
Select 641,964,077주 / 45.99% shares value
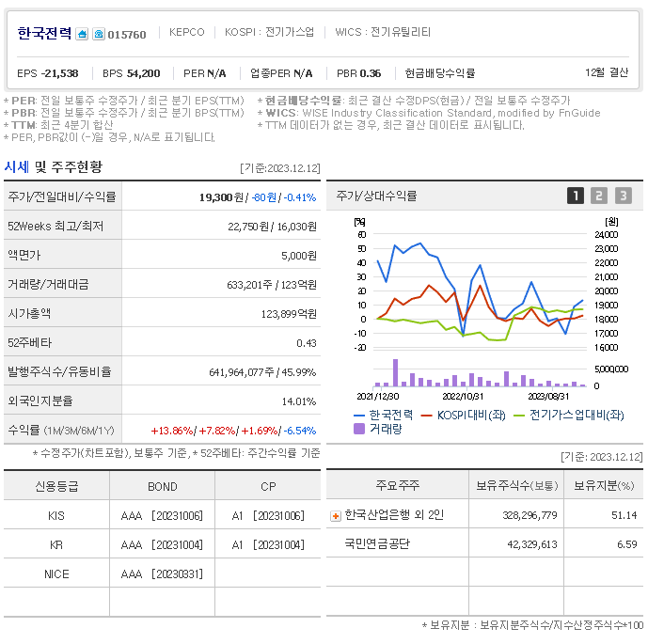point(262,372)
